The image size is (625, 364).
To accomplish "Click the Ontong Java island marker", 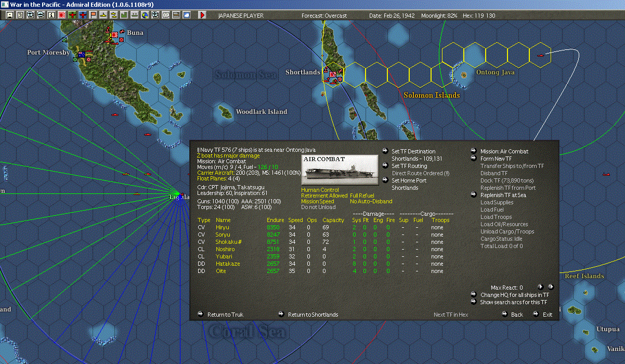I will [x=464, y=75].
